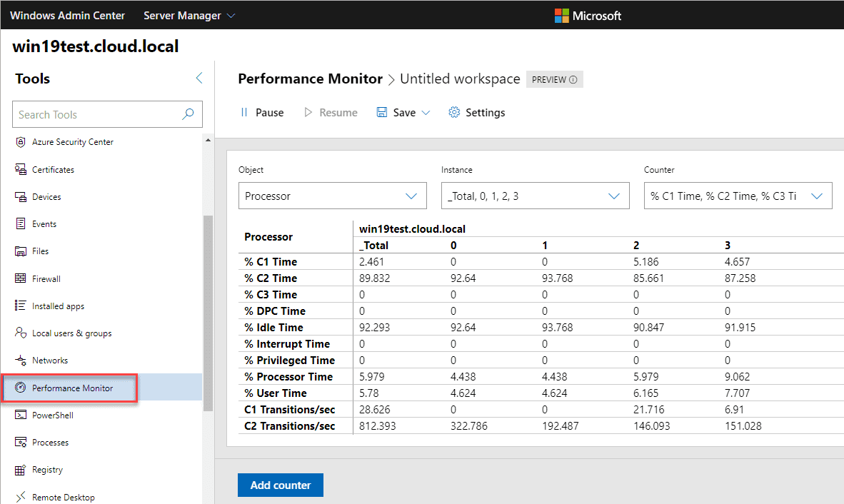This screenshot has width=844, height=504.
Task: Open the Instance dropdown list
Action: coord(535,196)
